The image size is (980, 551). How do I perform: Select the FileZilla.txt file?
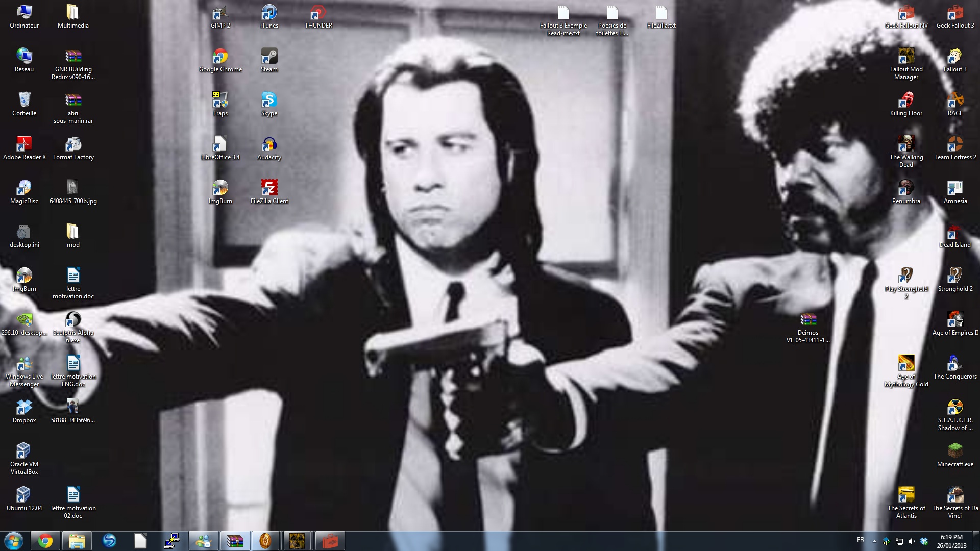click(x=661, y=16)
